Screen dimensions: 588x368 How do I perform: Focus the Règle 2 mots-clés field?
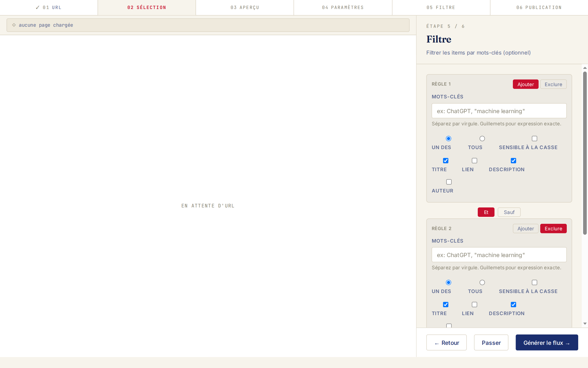click(x=499, y=255)
